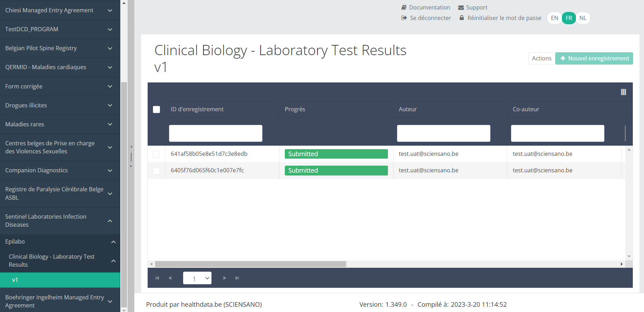Viewport: 644px width, 312px height.
Task: Click the table's horizontal scrollbar thumb
Action: [250, 264]
